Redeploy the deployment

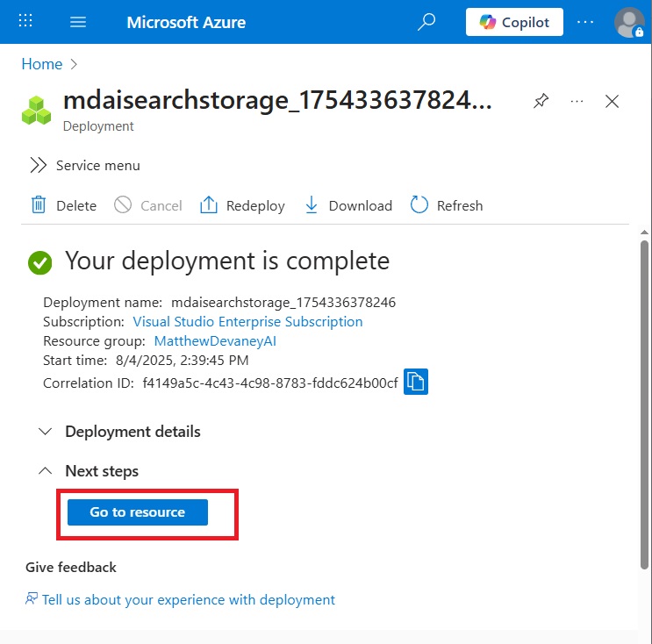pyautogui.click(x=242, y=205)
